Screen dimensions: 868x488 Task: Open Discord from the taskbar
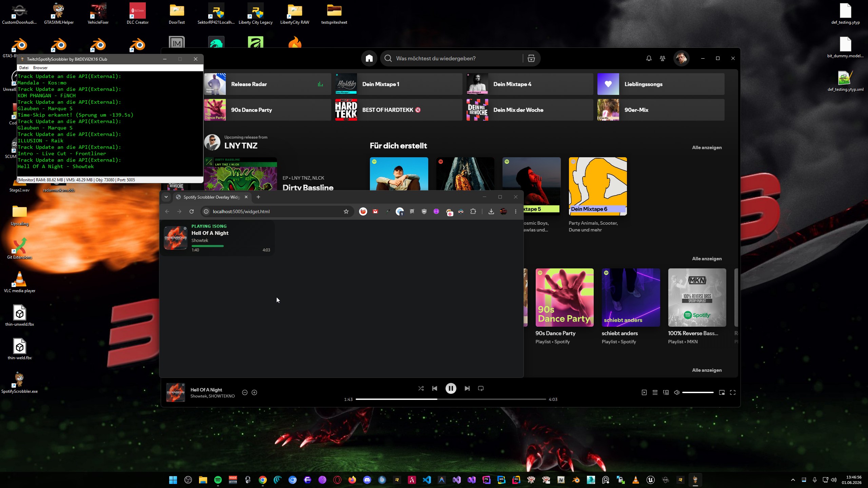pyautogui.click(x=367, y=480)
